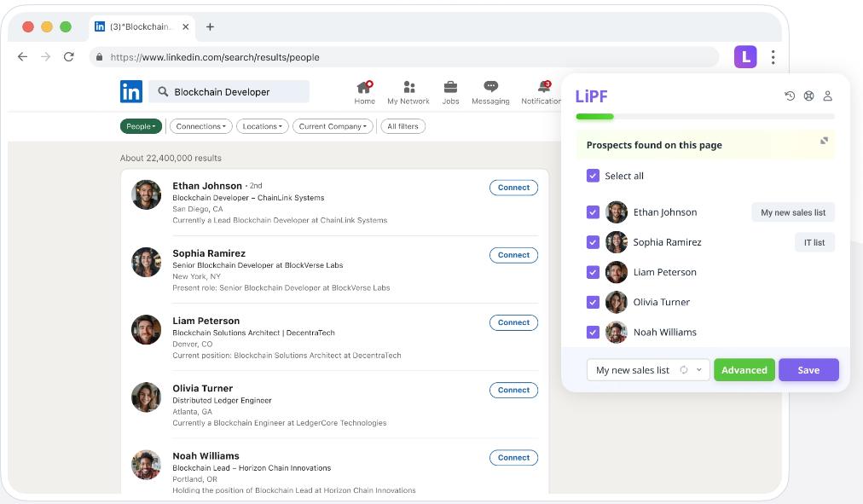
Task: Click the All filters pill
Action: click(x=403, y=126)
